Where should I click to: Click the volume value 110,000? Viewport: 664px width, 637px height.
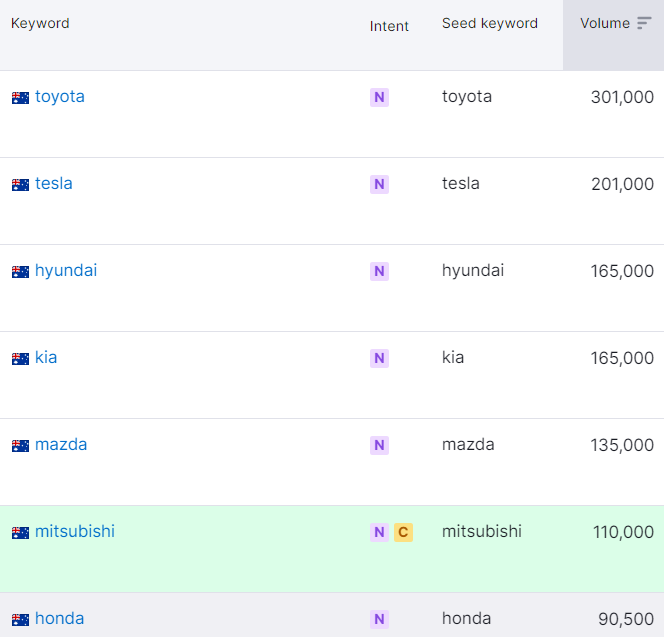point(623,532)
